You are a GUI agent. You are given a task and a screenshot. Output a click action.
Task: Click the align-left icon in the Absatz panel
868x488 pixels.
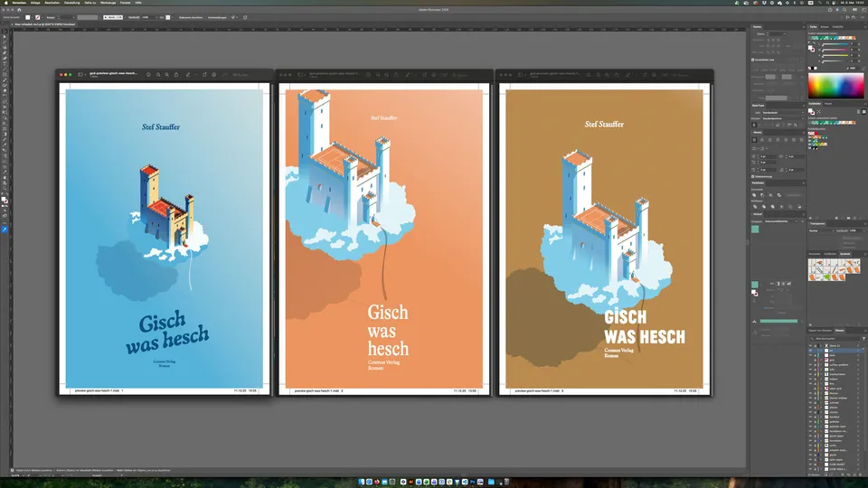point(754,140)
